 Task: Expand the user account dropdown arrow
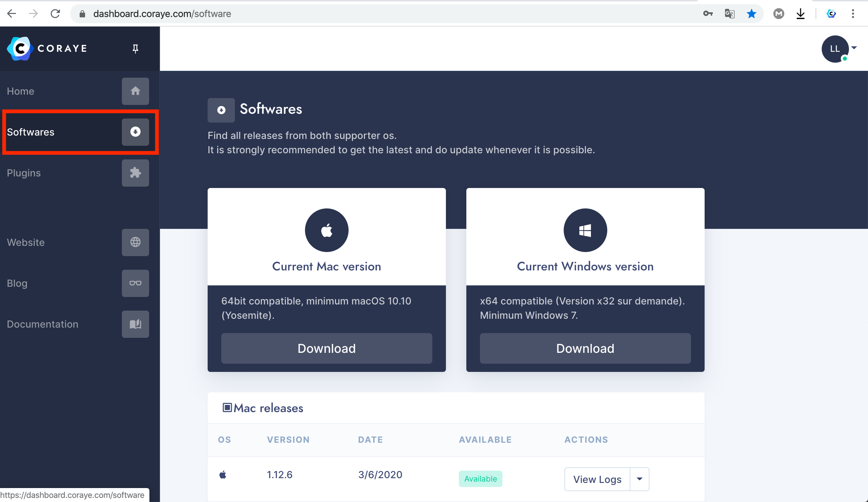point(854,48)
